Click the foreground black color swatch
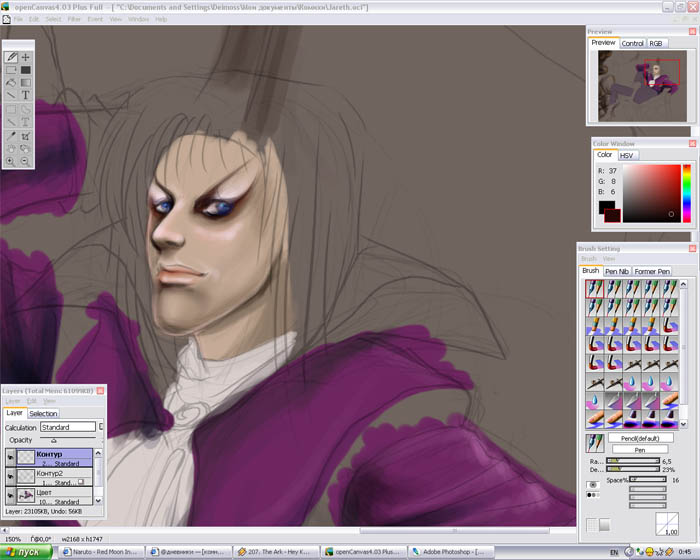The width and height of the screenshot is (700, 560). coord(606,206)
